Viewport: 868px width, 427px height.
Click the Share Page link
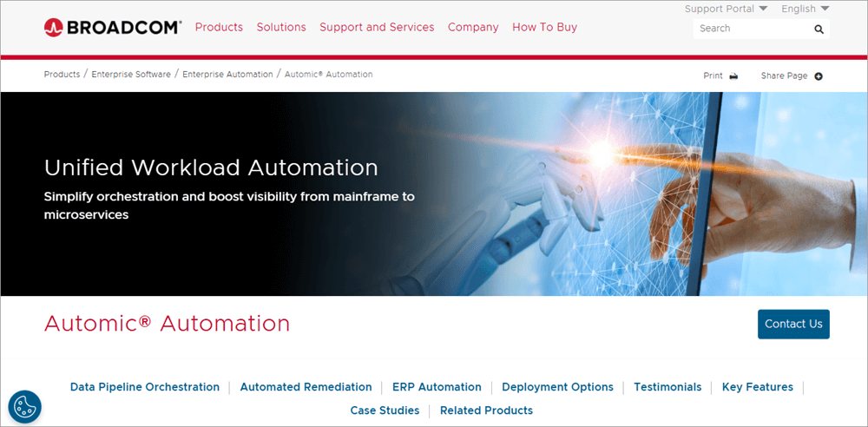coord(784,76)
